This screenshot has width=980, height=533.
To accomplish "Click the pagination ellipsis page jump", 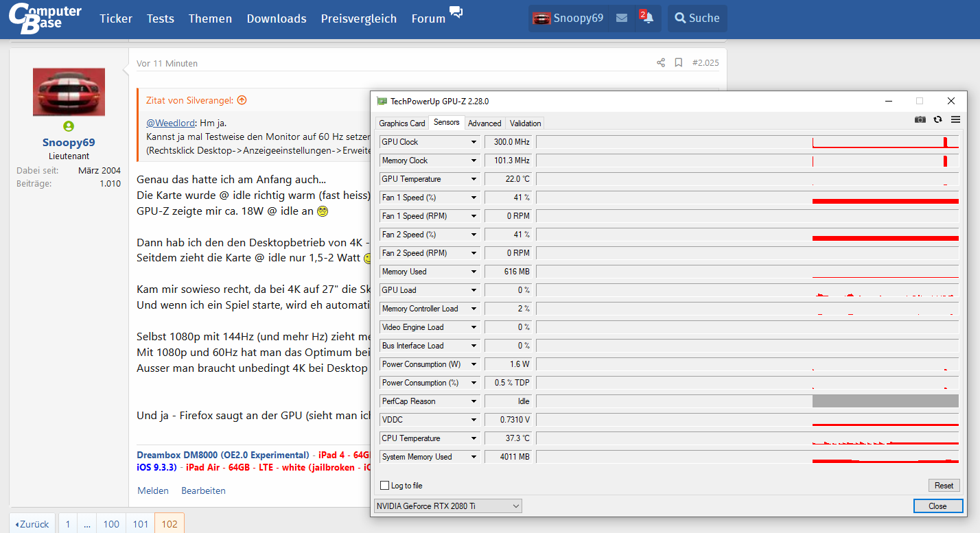I will [86, 524].
